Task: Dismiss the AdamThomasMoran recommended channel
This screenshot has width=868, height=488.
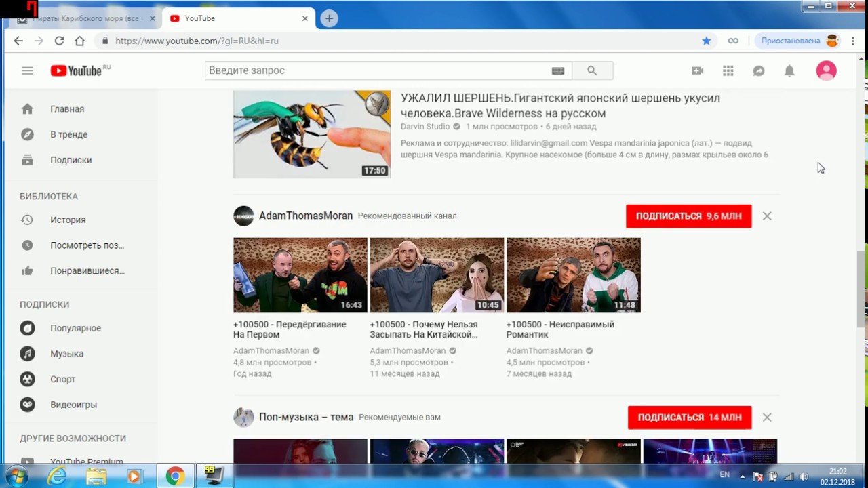Action: 767,216
